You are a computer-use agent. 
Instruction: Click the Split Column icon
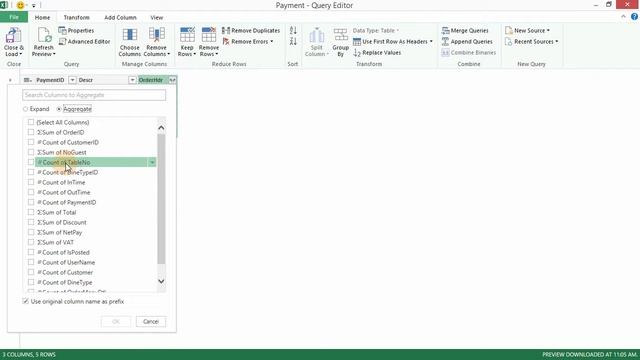tap(316, 36)
